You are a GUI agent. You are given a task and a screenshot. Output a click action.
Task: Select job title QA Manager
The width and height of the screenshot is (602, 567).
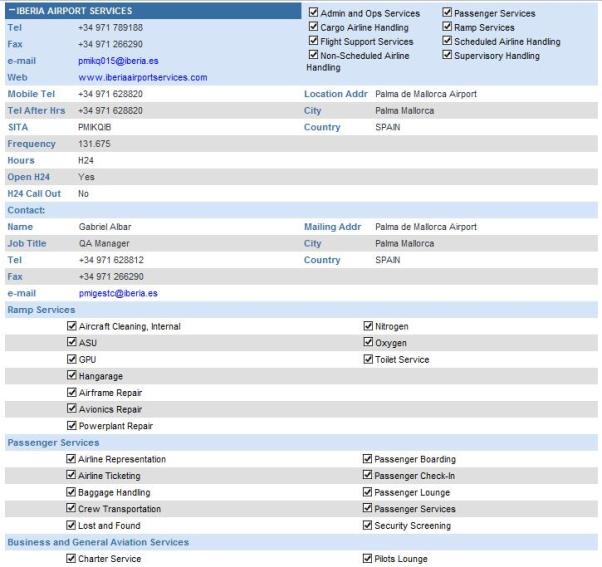[104, 243]
